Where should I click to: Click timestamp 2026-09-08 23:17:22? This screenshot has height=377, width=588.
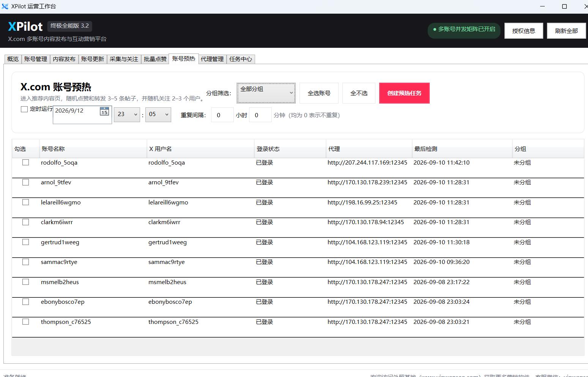click(x=441, y=282)
